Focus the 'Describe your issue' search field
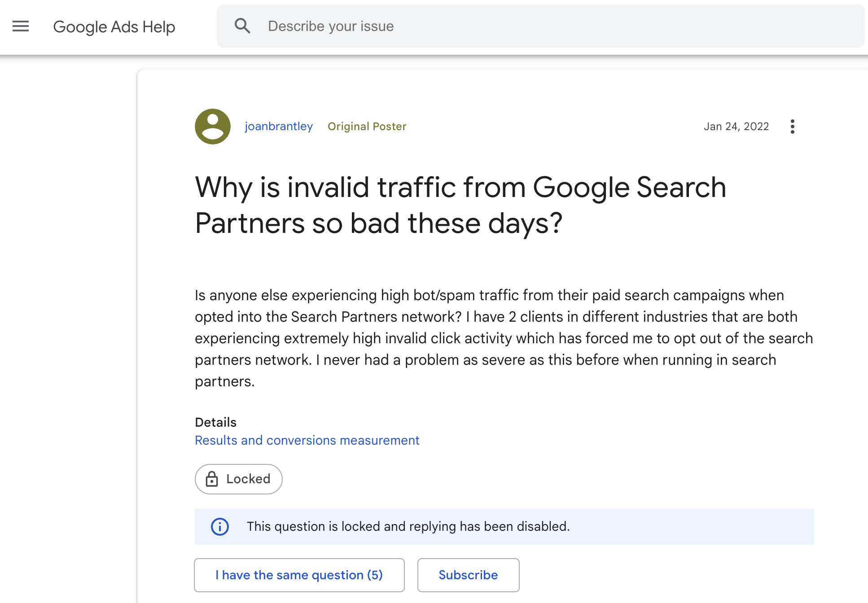 point(540,26)
